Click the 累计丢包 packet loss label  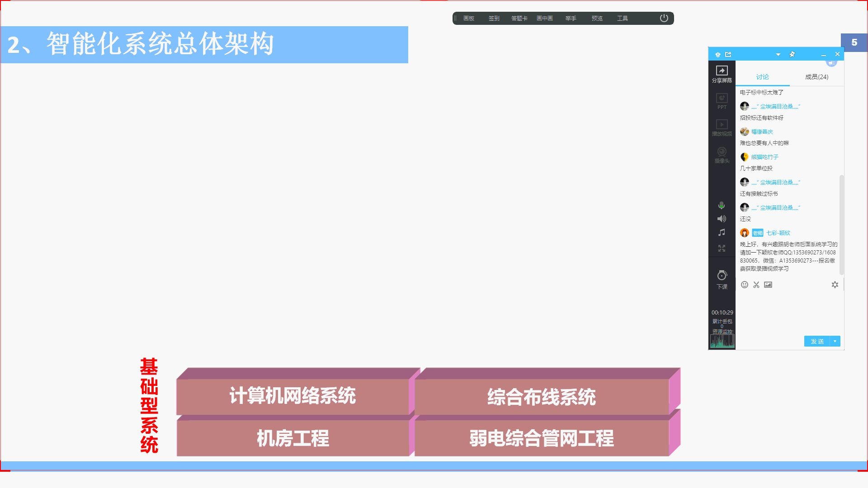[x=722, y=322]
